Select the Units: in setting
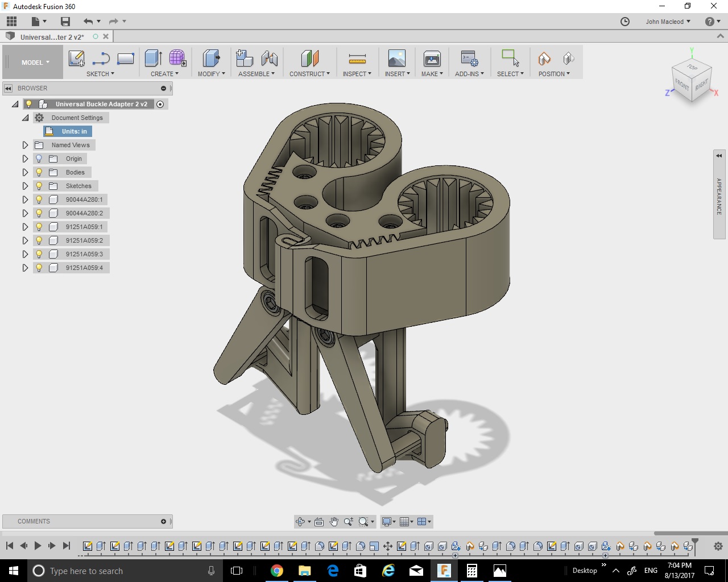 [74, 131]
